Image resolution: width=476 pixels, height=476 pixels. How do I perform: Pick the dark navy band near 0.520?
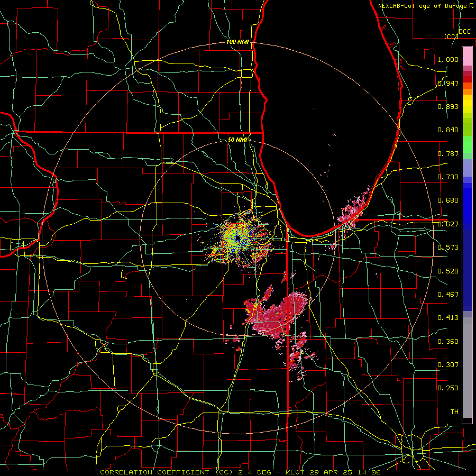tap(467, 270)
